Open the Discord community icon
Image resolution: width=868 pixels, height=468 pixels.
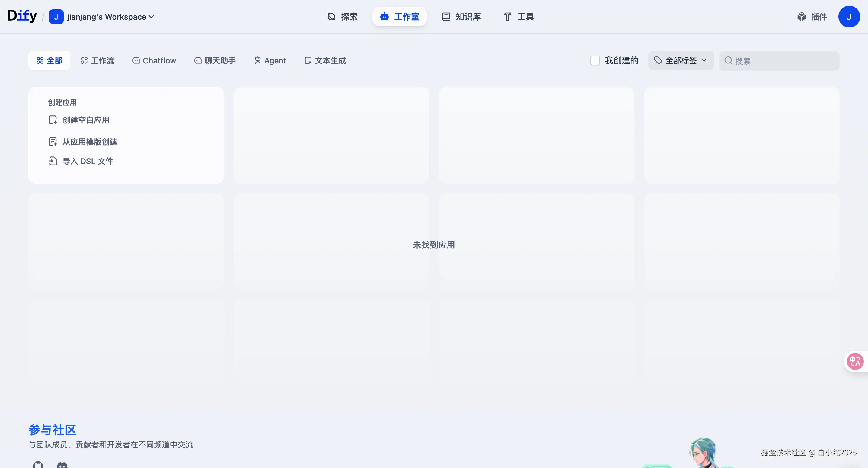pyautogui.click(x=62, y=465)
